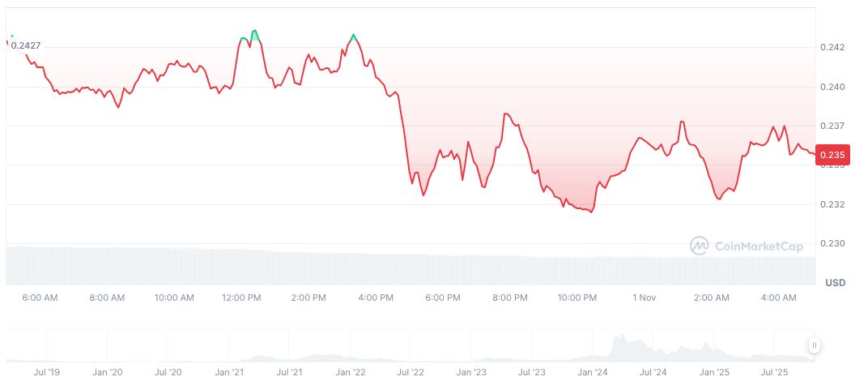Click the CoinMarketCap logo icon
868x381 pixels.
point(700,245)
